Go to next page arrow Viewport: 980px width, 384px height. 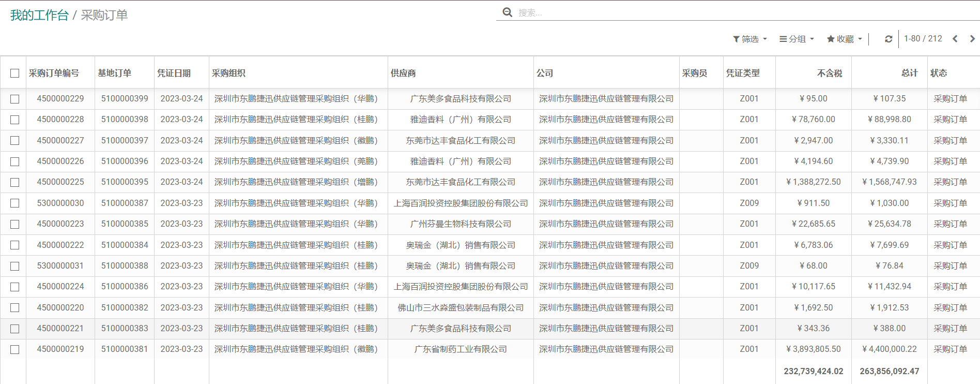972,39
